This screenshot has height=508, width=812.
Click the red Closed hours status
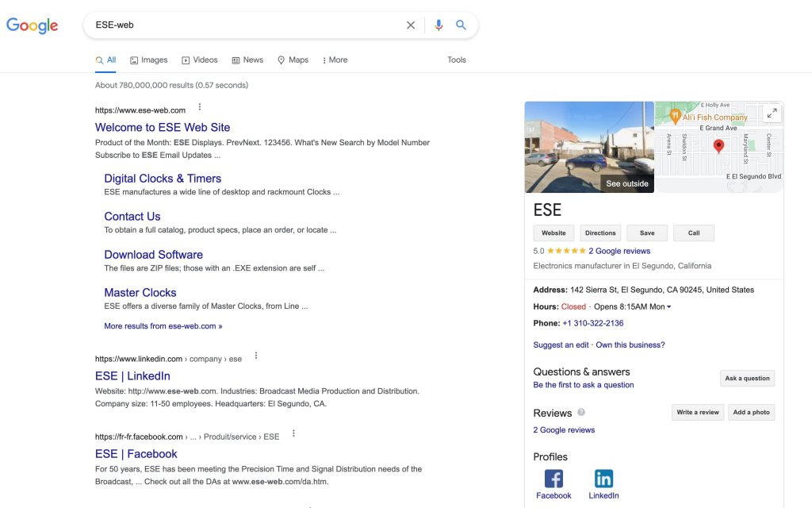pos(573,307)
